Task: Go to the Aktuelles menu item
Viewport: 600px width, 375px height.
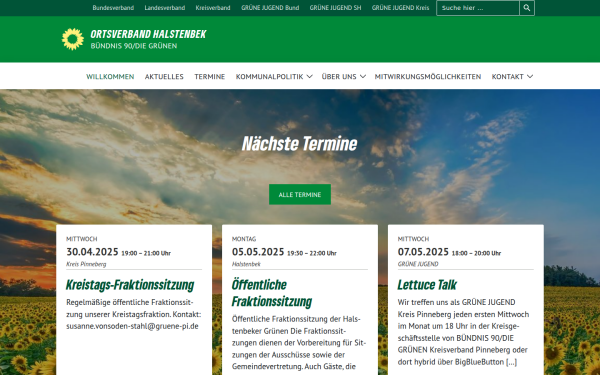Action: (164, 77)
